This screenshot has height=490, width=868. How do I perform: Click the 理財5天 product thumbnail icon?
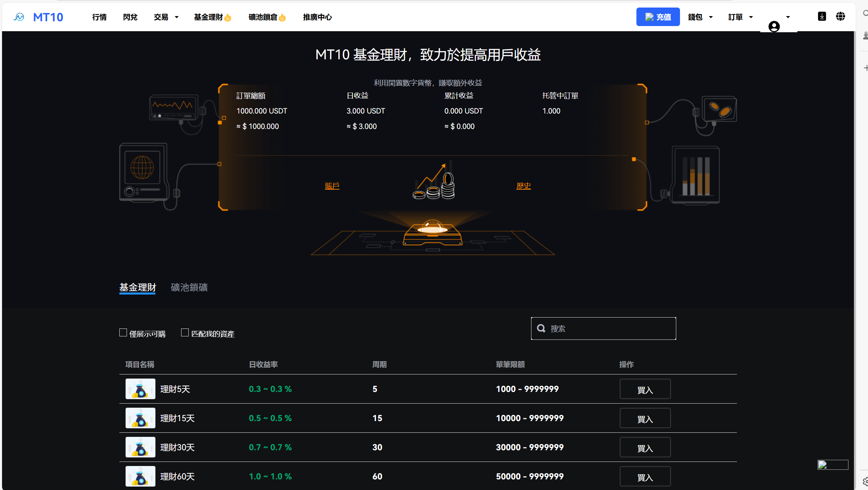click(140, 389)
